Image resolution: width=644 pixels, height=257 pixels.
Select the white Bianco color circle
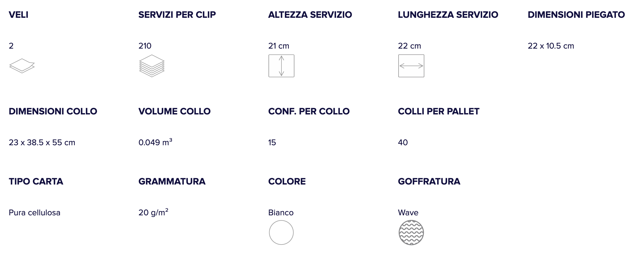pos(281,233)
